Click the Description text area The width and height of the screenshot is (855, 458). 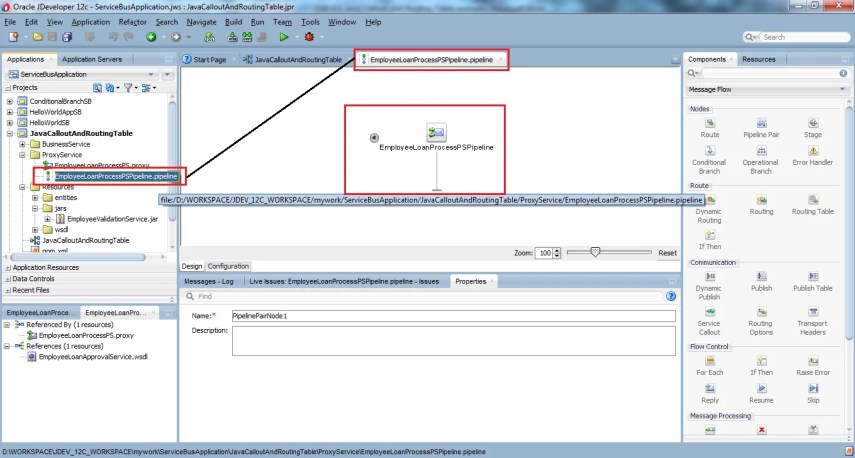pos(454,341)
